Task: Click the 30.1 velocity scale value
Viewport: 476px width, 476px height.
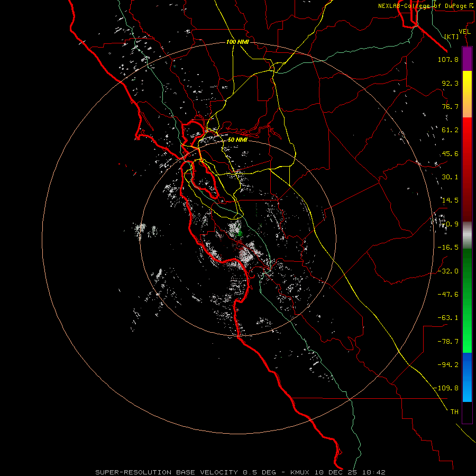Action: click(x=450, y=177)
